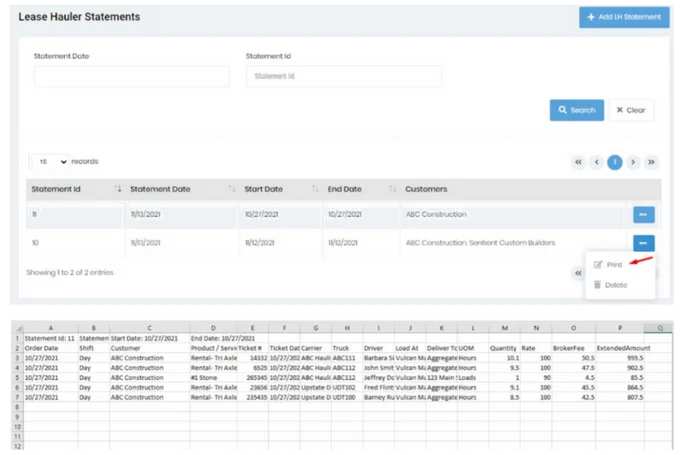The height and width of the screenshot is (455, 683).
Task: Go to previous page in top pagination
Action: tap(596, 162)
